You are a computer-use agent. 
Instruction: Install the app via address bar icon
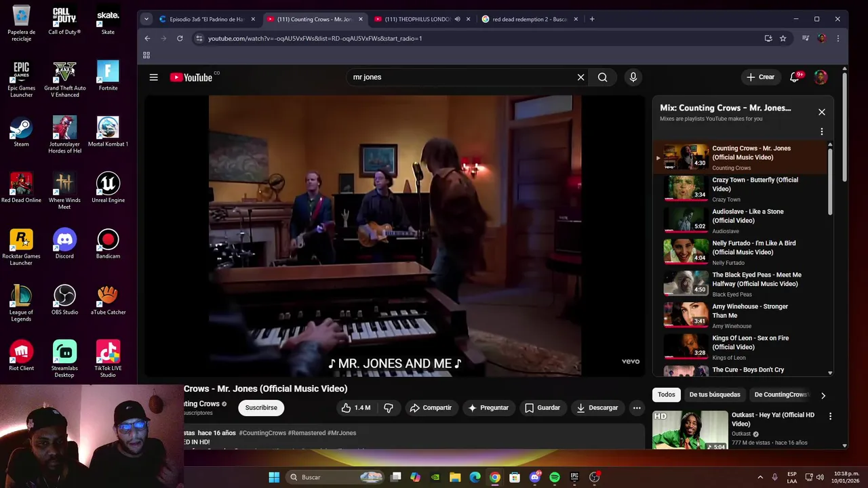coord(768,39)
